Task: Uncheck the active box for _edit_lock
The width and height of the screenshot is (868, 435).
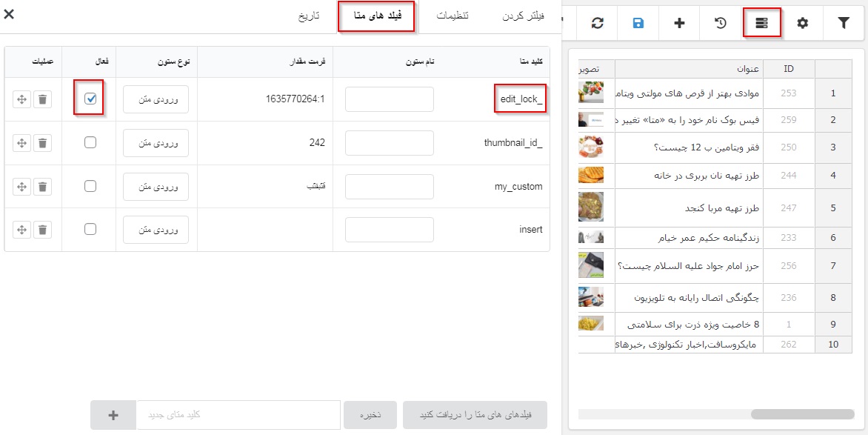Action: tap(90, 99)
